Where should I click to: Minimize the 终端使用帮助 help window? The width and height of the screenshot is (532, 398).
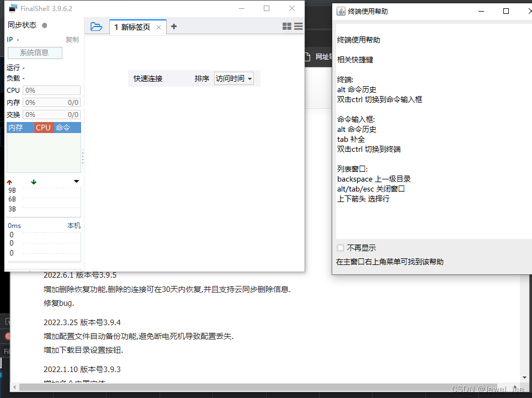pos(481,11)
